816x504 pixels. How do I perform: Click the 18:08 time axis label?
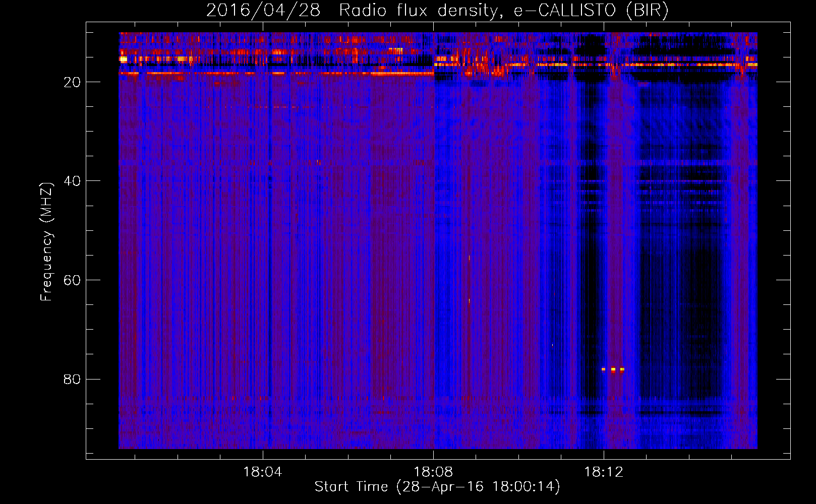tap(433, 472)
